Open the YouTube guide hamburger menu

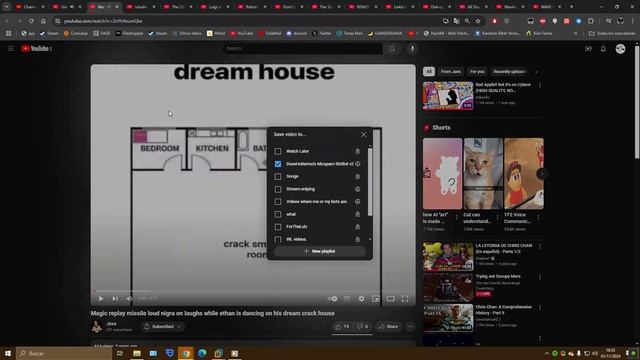pos(11,49)
